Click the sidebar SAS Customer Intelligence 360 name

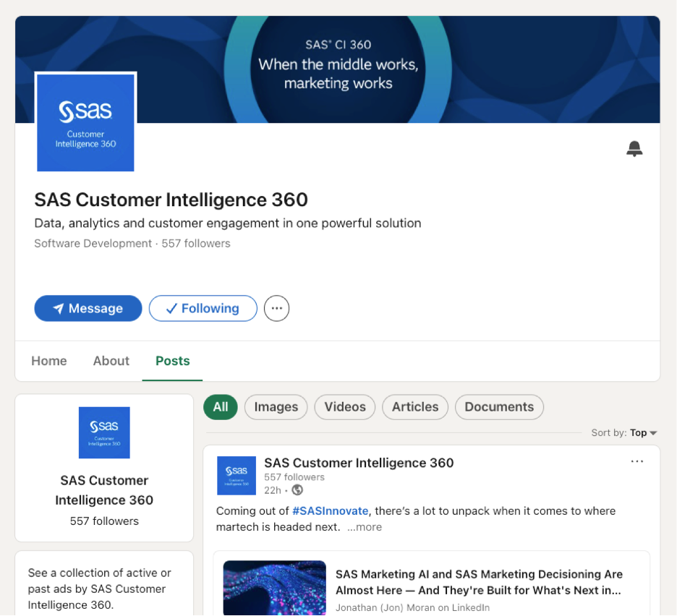104,490
